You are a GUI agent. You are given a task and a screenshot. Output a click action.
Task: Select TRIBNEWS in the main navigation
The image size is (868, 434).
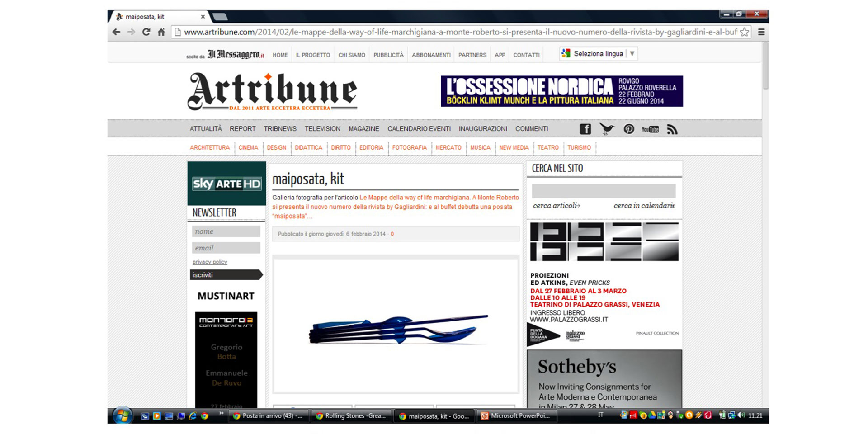tap(280, 129)
